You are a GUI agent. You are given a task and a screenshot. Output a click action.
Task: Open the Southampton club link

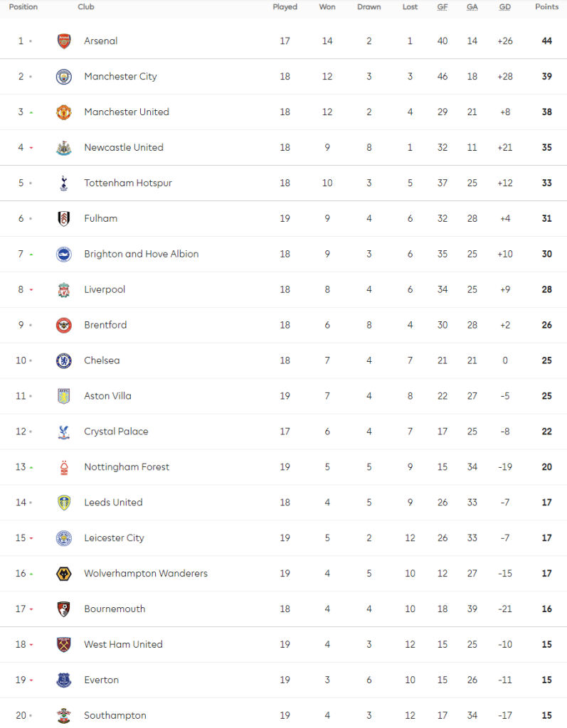[x=115, y=715]
